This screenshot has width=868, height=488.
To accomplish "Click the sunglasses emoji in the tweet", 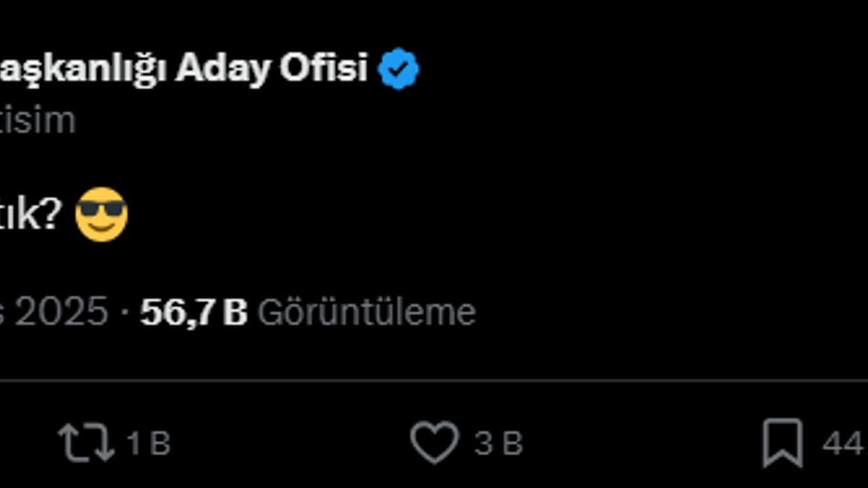I will pos(102,214).
